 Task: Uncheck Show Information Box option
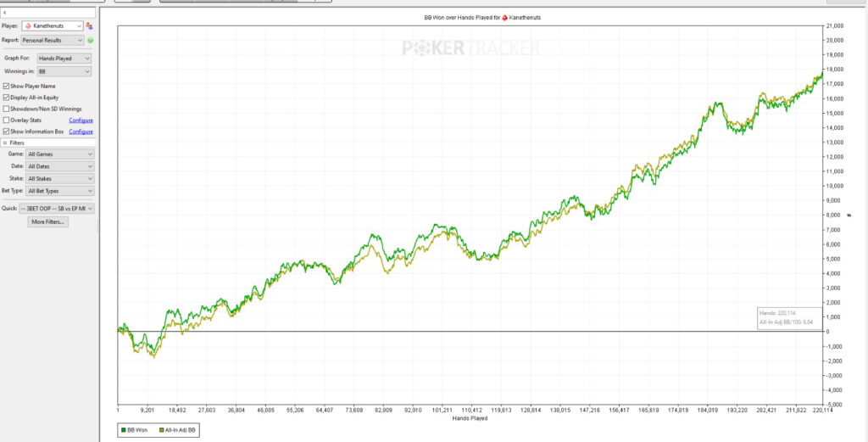(7, 131)
